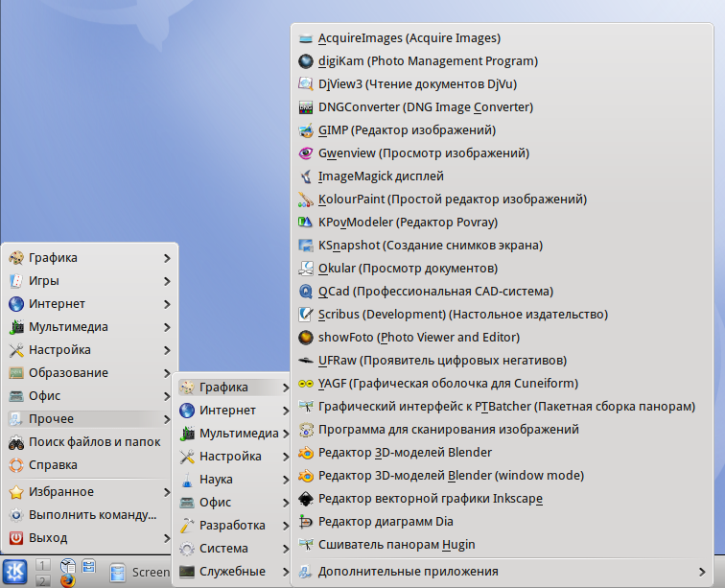
Task: Click the KDE start button in taskbar
Action: tap(15, 572)
